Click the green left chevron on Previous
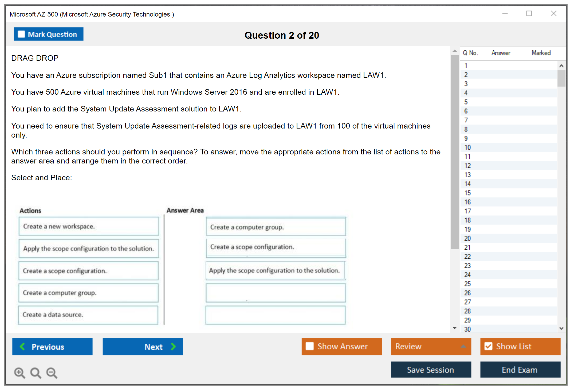Image resolution: width=574 pixels, height=392 pixels. [x=22, y=346]
